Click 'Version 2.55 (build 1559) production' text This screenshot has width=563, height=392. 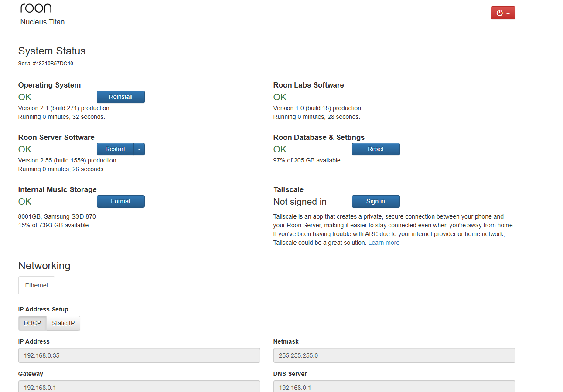(67, 160)
